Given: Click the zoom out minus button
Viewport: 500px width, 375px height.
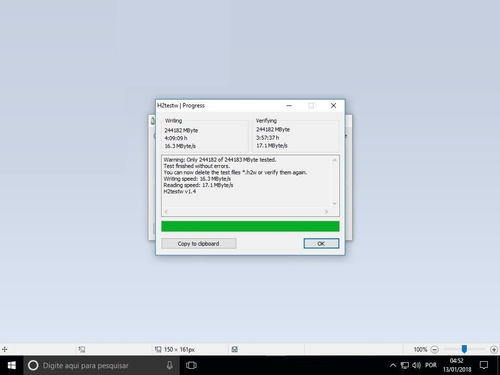Looking at the screenshot, I should click(434, 349).
